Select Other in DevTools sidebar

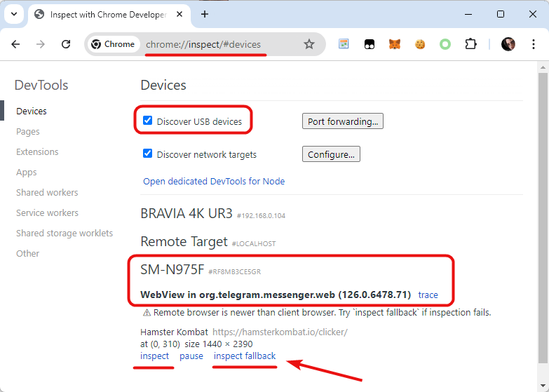click(x=27, y=254)
